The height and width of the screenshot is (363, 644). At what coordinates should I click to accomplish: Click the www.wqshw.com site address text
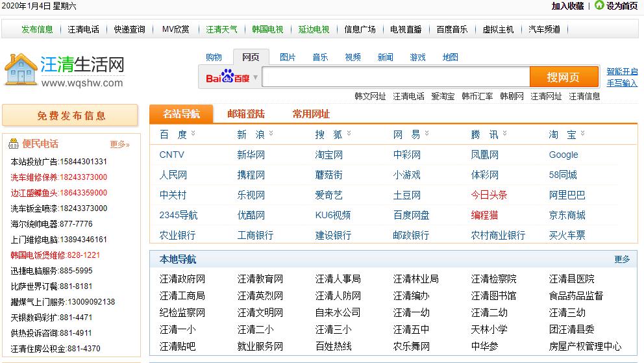click(82, 83)
